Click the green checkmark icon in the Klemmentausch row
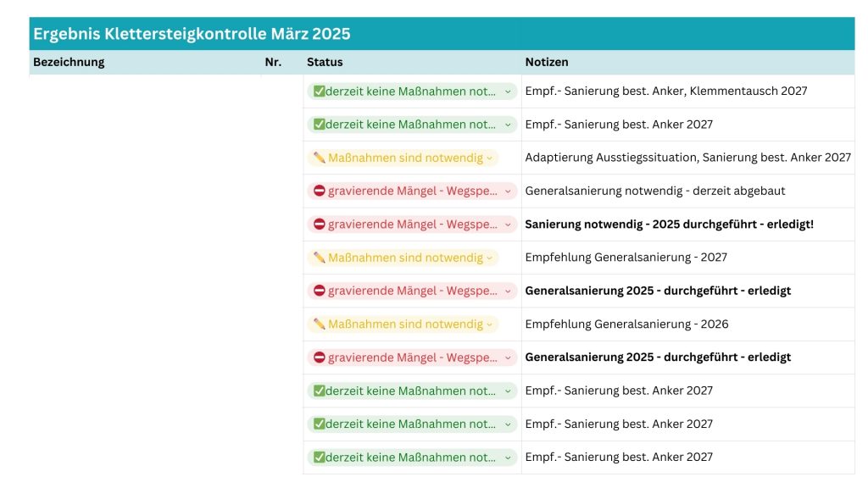The height and width of the screenshot is (488, 868). (x=319, y=91)
